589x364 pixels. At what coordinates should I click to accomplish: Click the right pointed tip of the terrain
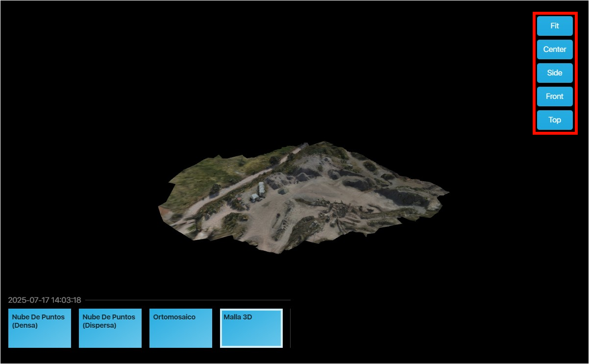[447, 192]
